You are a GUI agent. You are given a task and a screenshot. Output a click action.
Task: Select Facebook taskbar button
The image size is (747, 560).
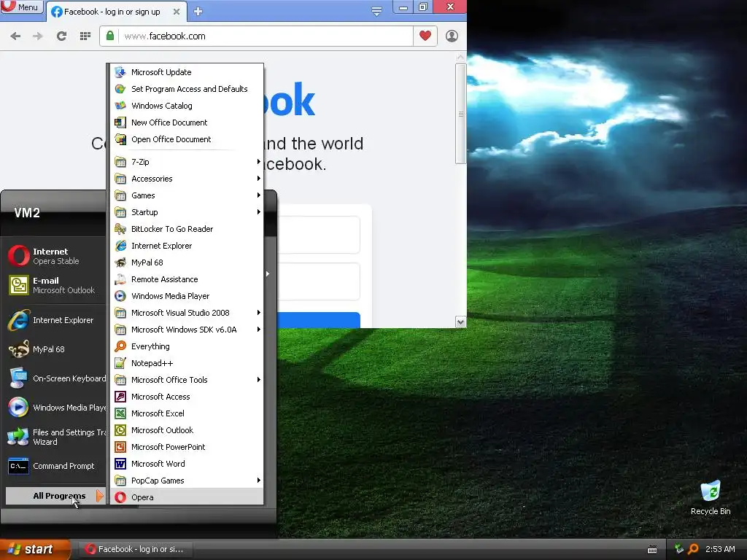(135, 549)
